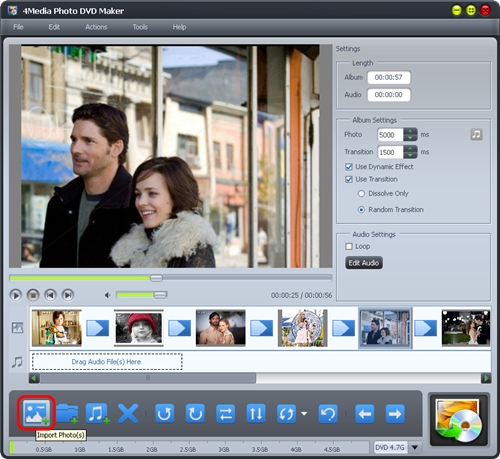Select the third thumbnail of shirtless couple
The image size is (500, 459).
point(221,328)
